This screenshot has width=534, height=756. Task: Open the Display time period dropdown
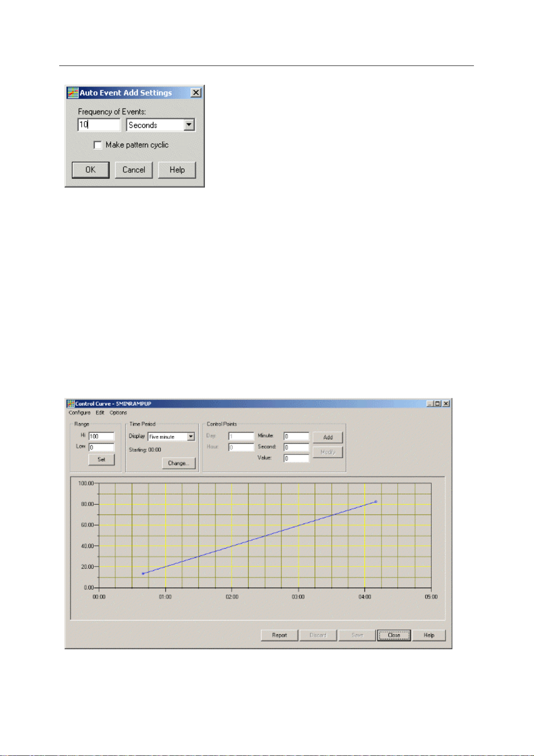pyautogui.click(x=191, y=437)
